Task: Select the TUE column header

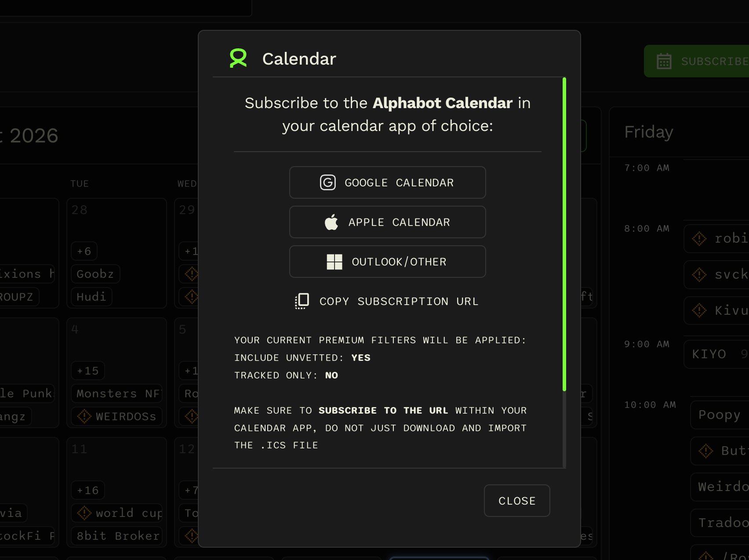Action: coord(80,184)
